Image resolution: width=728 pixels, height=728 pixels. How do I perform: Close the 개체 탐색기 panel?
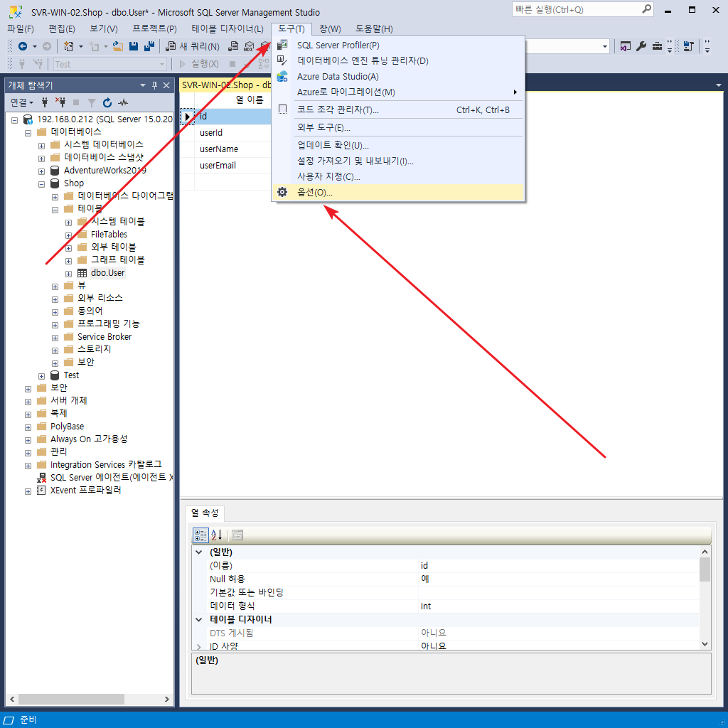(166, 85)
